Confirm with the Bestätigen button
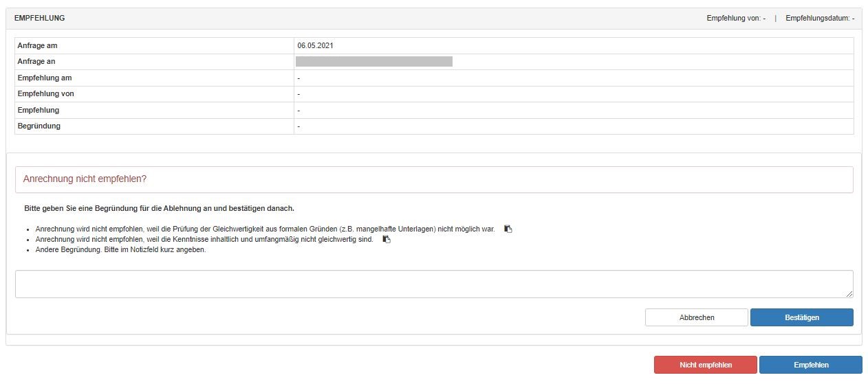The width and height of the screenshot is (868, 384). click(801, 317)
